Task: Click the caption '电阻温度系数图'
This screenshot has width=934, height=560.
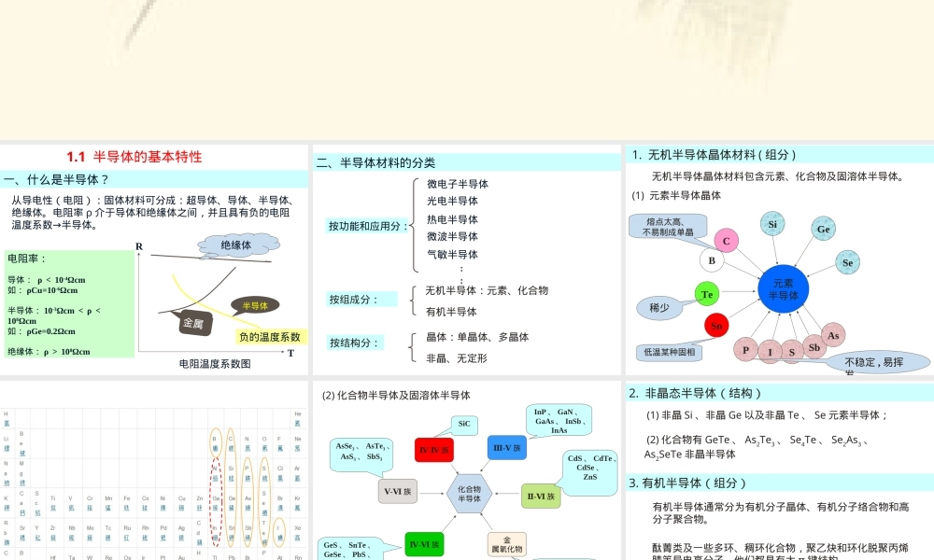Action: (x=215, y=364)
